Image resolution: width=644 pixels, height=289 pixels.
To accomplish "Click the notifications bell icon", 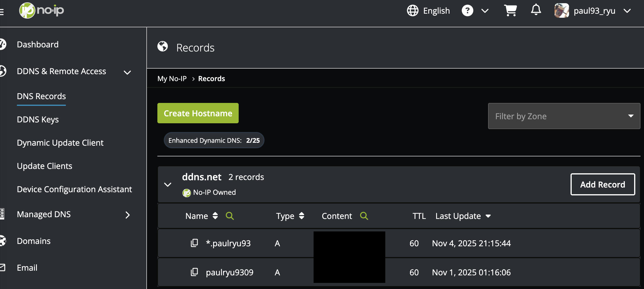I will tap(536, 10).
